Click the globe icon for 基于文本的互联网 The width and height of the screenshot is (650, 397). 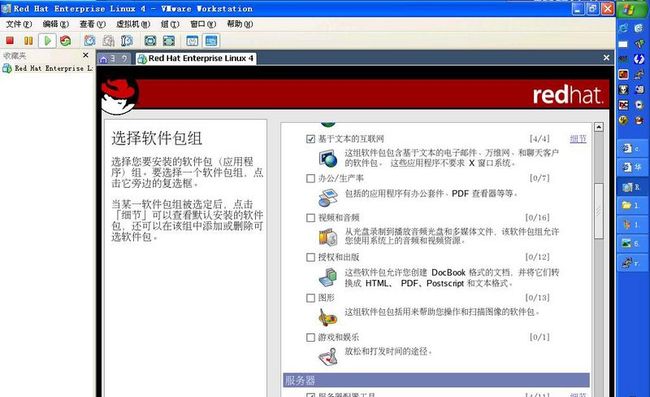(x=328, y=159)
